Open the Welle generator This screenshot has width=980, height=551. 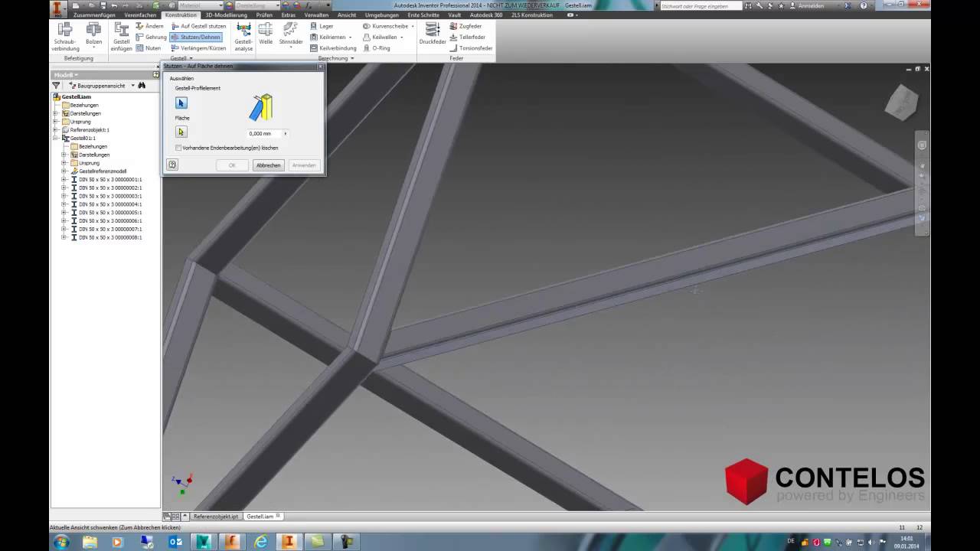pyautogui.click(x=266, y=34)
